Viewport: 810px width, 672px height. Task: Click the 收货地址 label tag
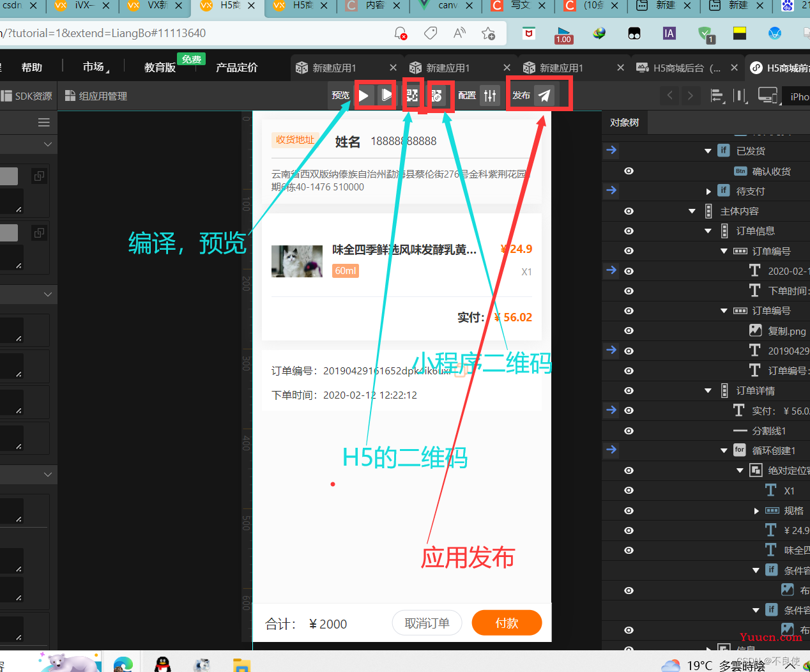pyautogui.click(x=295, y=140)
